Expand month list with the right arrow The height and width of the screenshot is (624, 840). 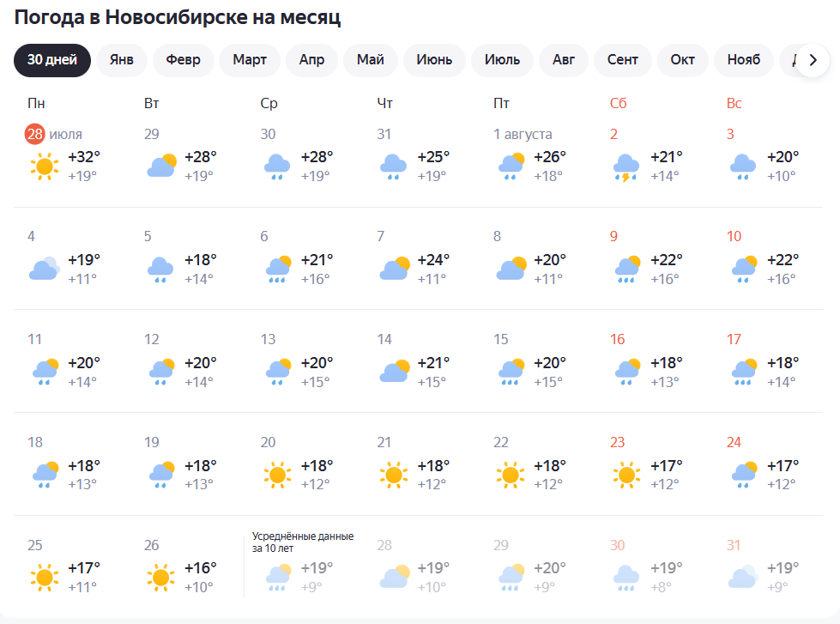click(x=813, y=60)
